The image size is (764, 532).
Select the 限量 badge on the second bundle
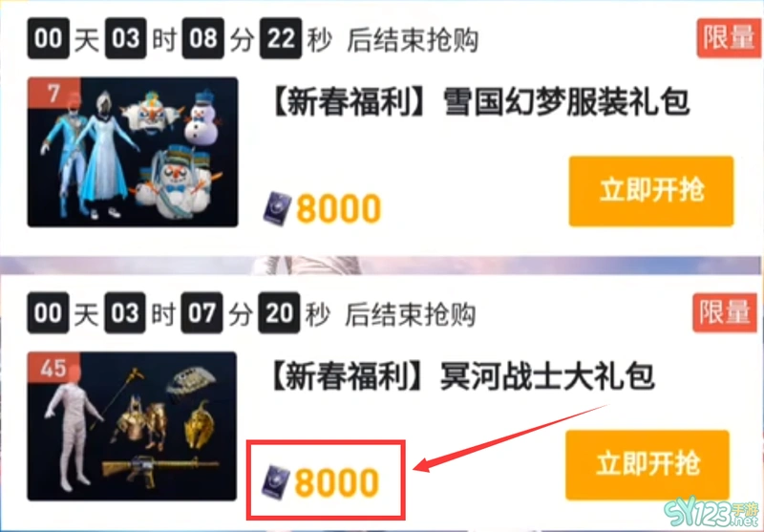[725, 312]
